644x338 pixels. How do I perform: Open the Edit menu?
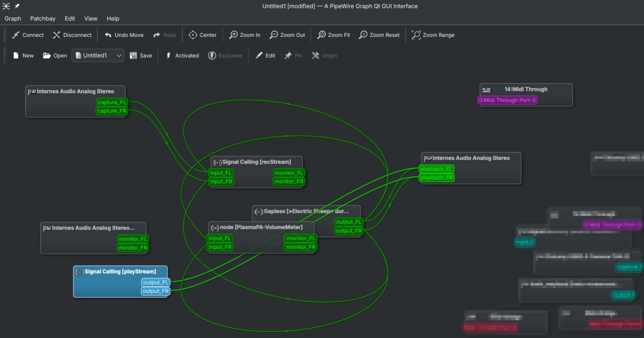pos(70,18)
